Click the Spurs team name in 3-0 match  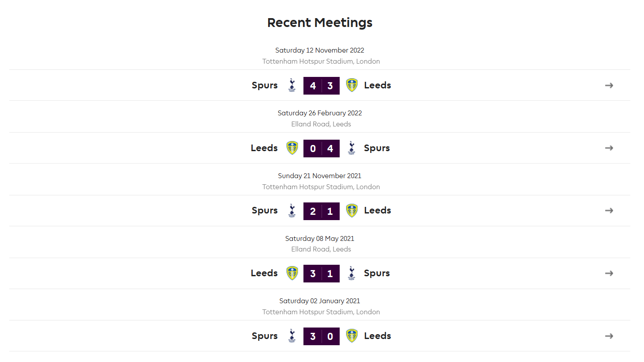tap(265, 336)
